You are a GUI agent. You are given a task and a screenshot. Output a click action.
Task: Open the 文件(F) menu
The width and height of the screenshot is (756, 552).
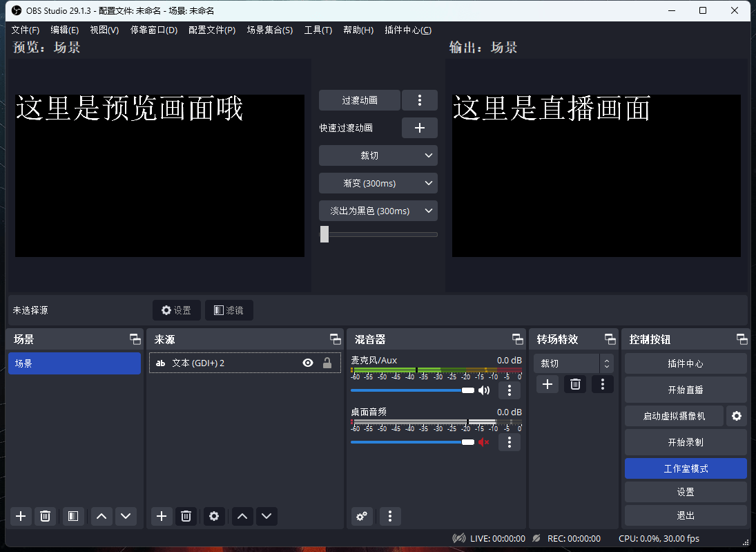click(x=25, y=30)
